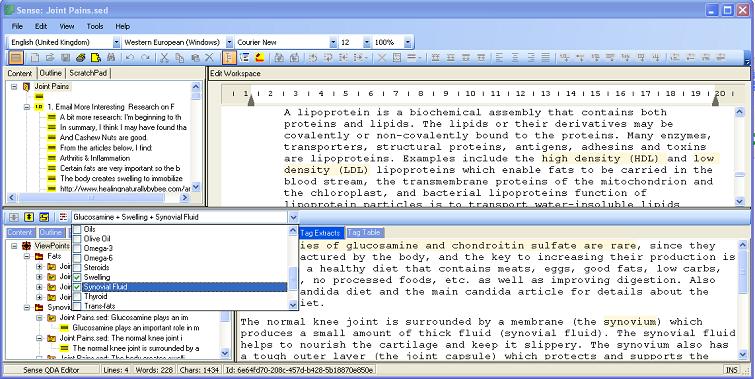Click the red and yellow highlighter icon
The width and height of the screenshot is (755, 379).
click(x=260, y=58)
